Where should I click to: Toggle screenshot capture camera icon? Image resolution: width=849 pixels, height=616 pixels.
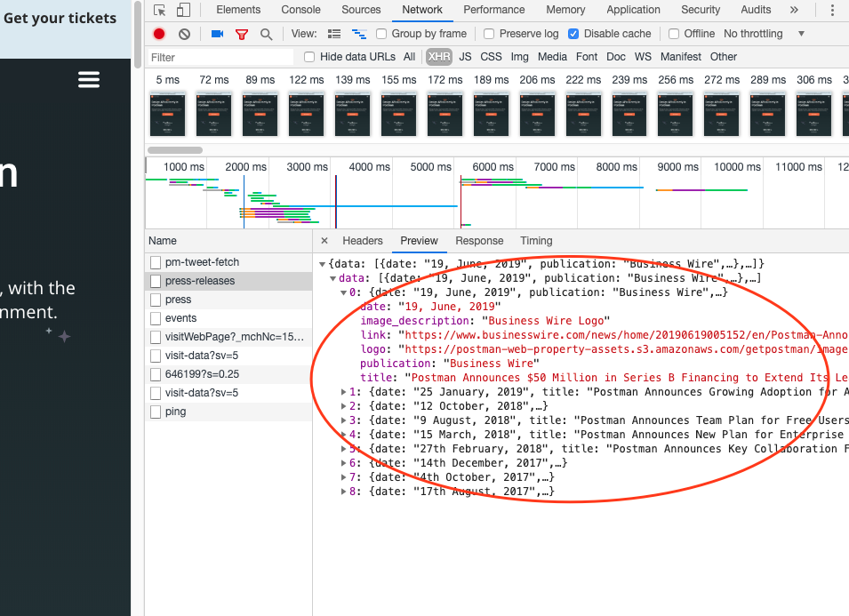[x=217, y=34]
